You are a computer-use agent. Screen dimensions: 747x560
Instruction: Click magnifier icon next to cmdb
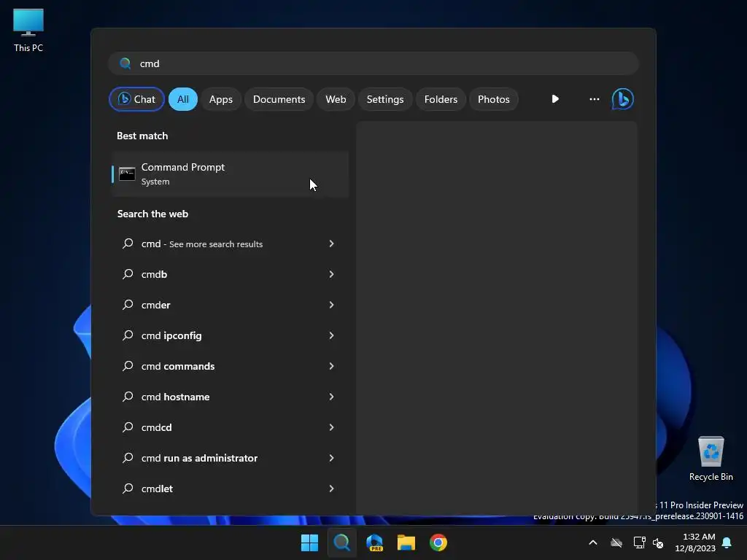[x=128, y=274]
